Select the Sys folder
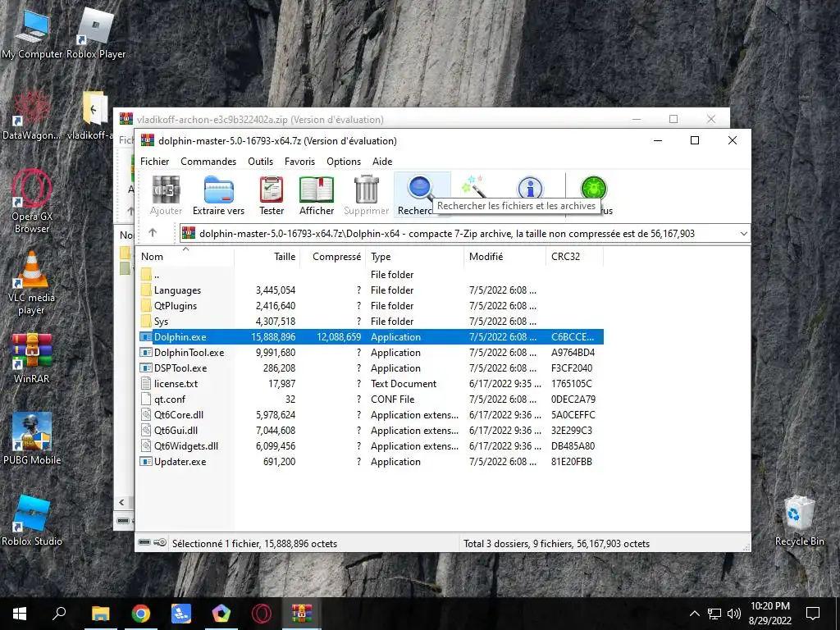Viewport: 840px width, 630px height. click(370, 321)
